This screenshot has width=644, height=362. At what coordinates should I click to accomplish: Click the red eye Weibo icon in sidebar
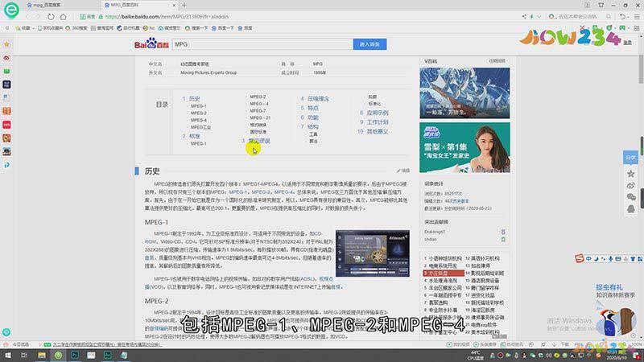click(6, 58)
